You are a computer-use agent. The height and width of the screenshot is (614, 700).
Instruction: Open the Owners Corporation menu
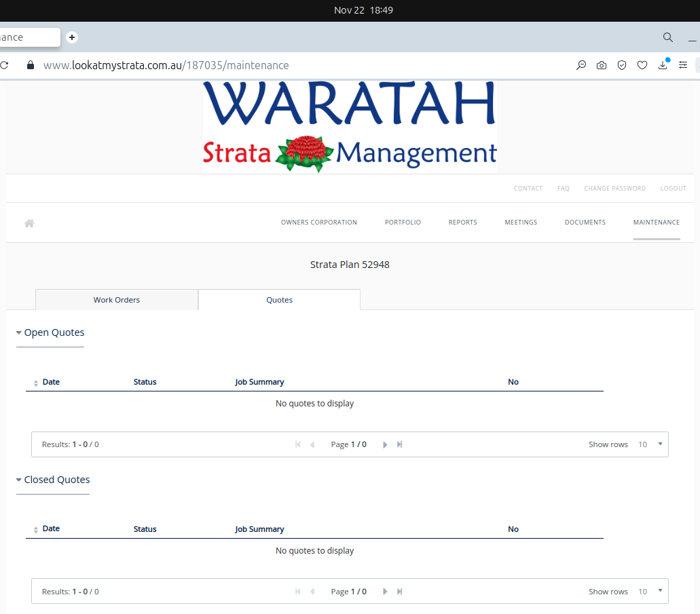pyautogui.click(x=318, y=223)
